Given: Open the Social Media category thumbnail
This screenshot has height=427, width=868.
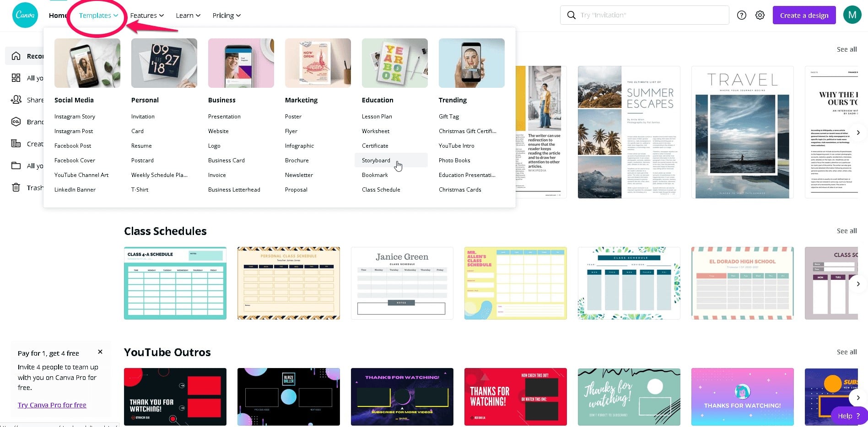Looking at the screenshot, I should point(87,63).
